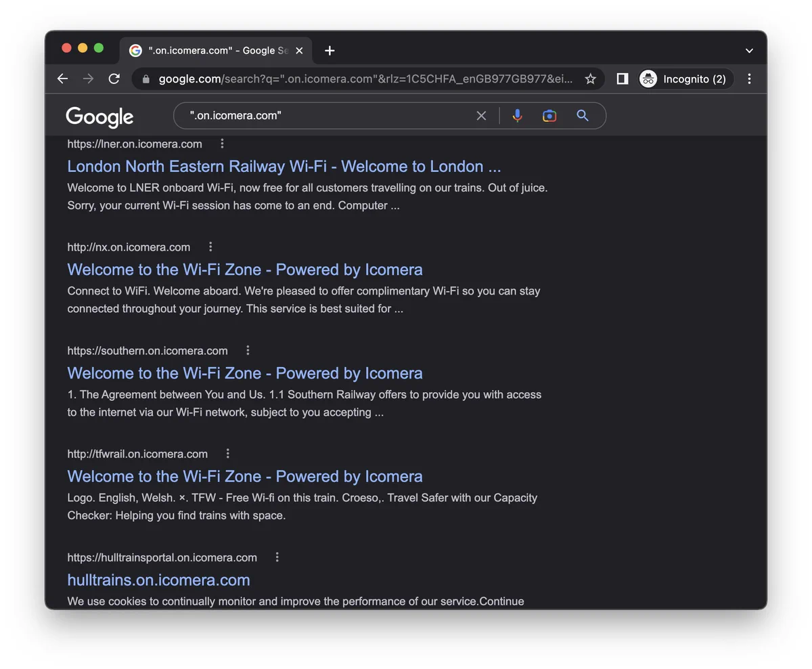Open options for the southern.on.icomera.com result
This screenshot has width=812, height=669.
(x=248, y=350)
